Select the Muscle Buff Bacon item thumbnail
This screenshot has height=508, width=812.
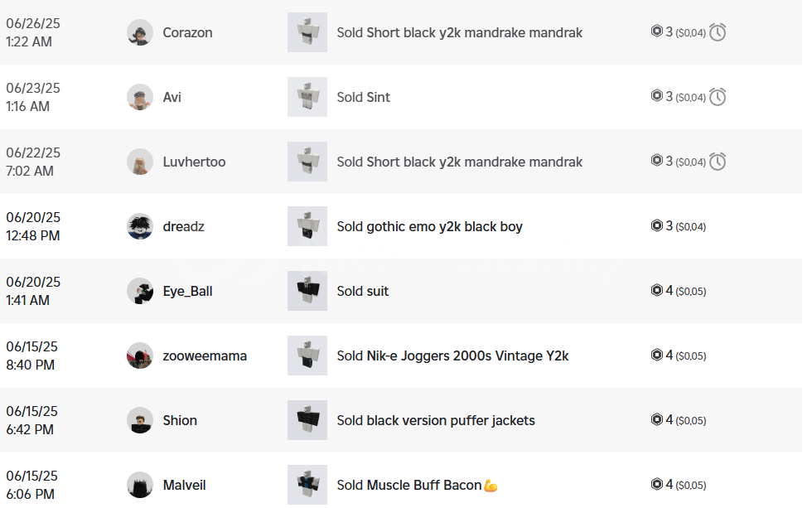pos(307,485)
